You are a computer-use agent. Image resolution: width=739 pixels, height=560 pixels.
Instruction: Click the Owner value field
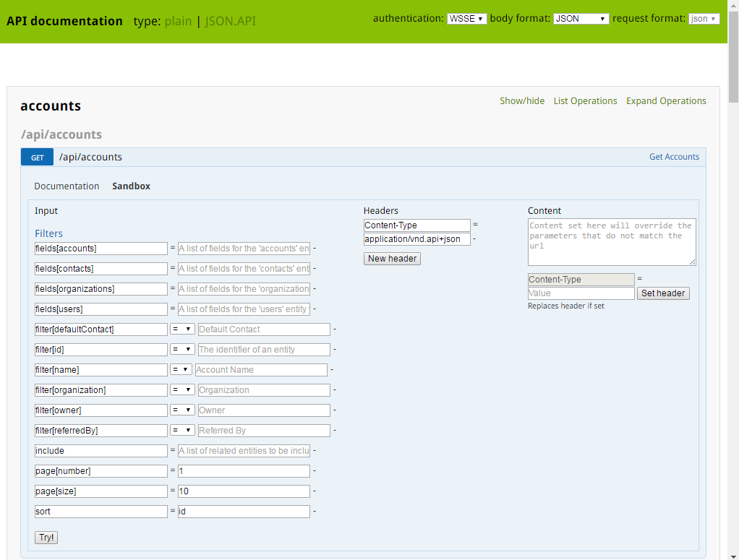(x=264, y=410)
